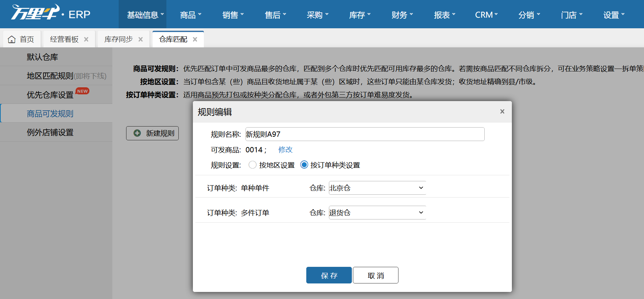Open 例外店铺设置 in the sidebar
The width and height of the screenshot is (644, 299).
pyautogui.click(x=56, y=133)
